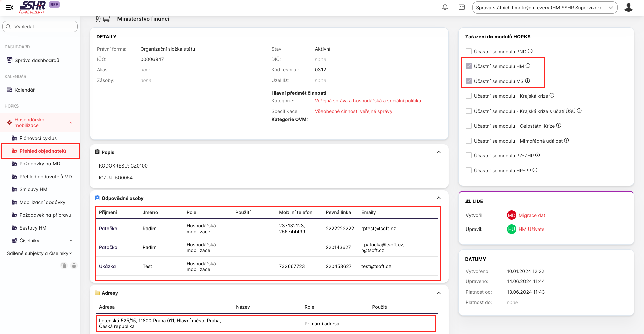Screen dimensions: 644x334
Task: Uncheck Účastní se modulu HM checkbox
Action: pos(468,66)
